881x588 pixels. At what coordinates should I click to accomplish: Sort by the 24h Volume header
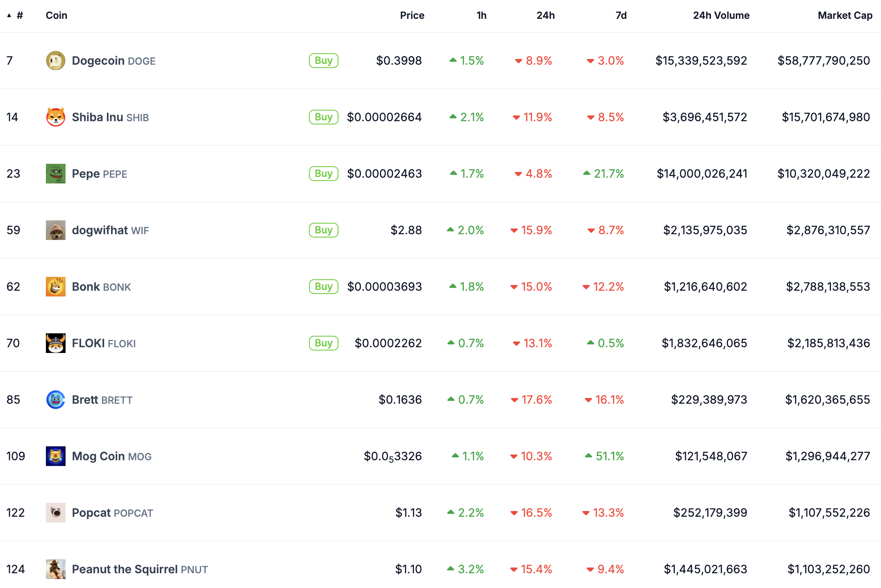(721, 16)
